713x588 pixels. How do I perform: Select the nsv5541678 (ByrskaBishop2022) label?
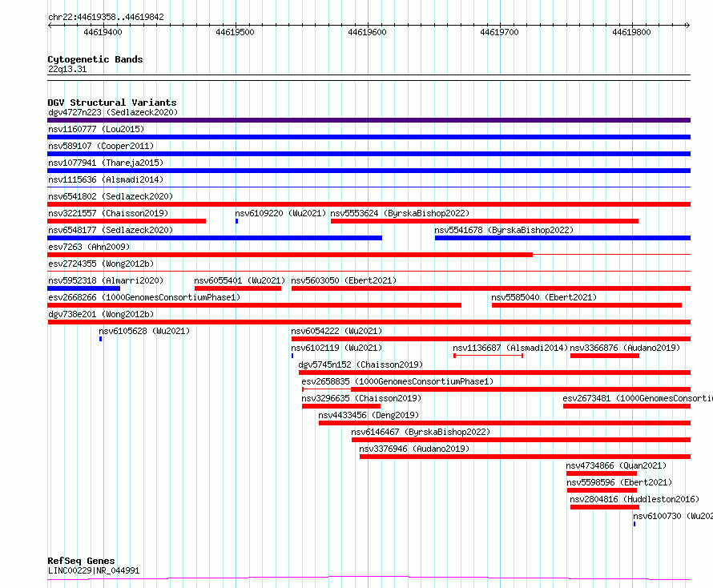504,230
